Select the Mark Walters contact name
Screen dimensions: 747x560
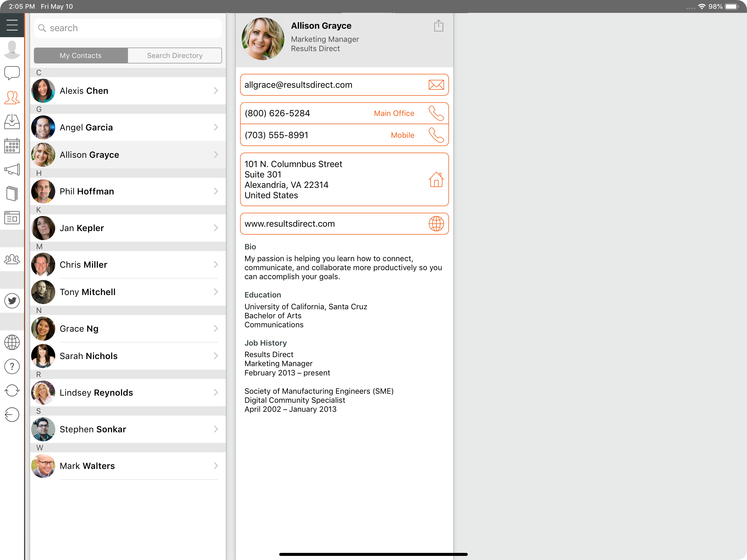click(87, 466)
